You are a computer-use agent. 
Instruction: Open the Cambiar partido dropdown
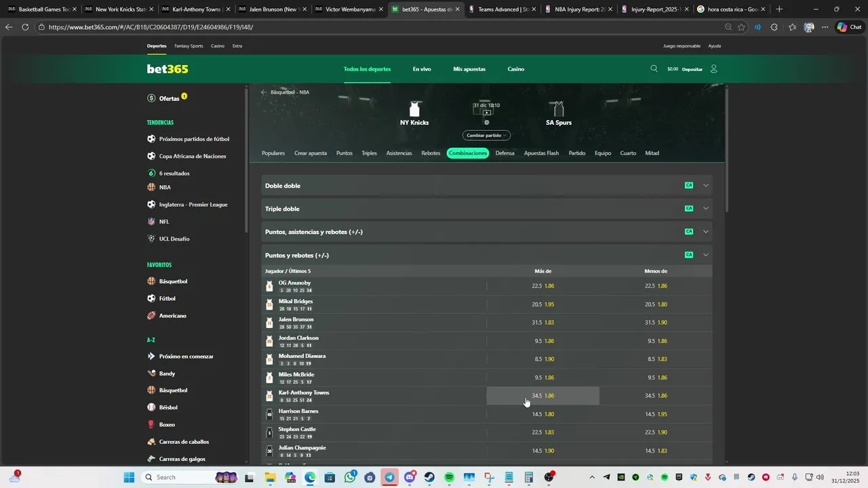(x=486, y=136)
